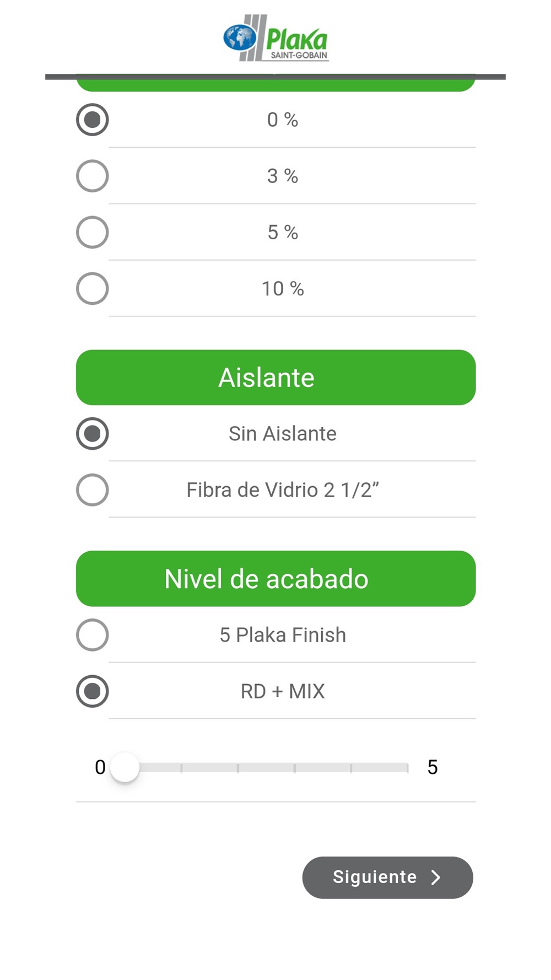The image size is (551, 980).
Task: Click the 5 Plaka Finish label text
Action: [283, 635]
